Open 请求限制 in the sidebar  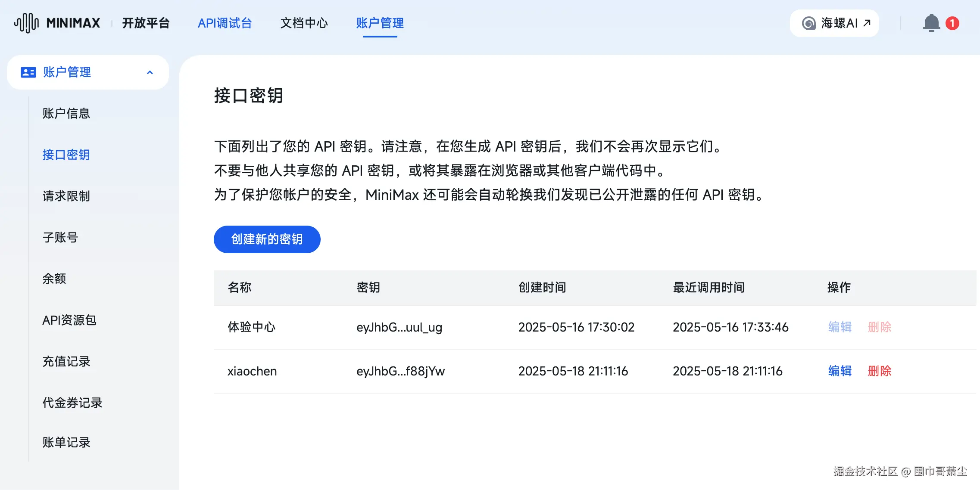[x=66, y=196]
